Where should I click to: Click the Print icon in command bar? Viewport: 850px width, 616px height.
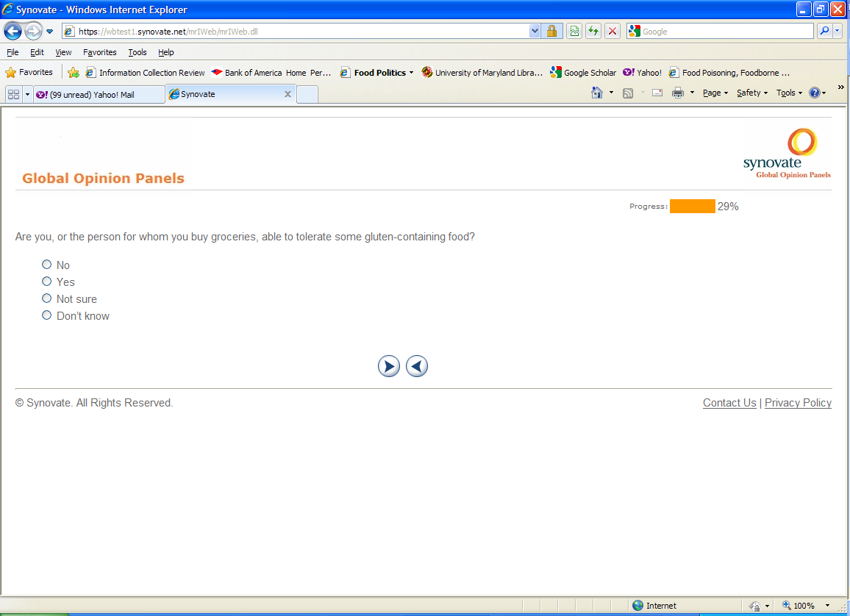678,93
